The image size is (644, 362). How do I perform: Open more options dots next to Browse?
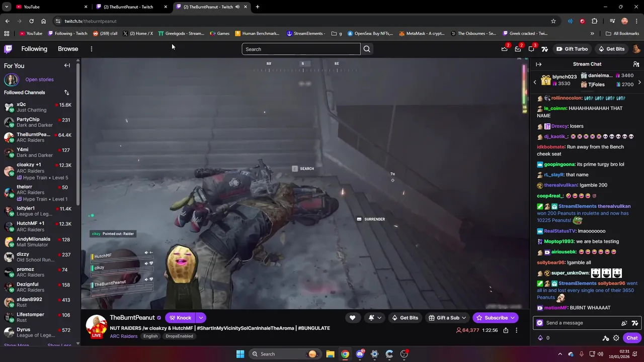[x=91, y=49]
